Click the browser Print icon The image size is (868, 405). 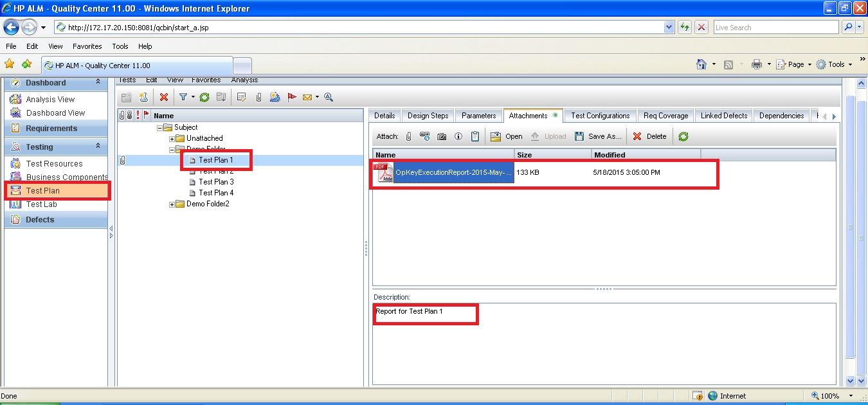(x=757, y=64)
